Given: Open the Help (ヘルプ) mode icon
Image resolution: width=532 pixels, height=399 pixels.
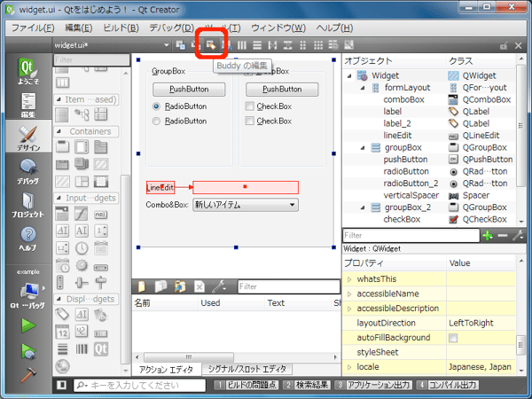Looking at the screenshot, I should tap(28, 239).
